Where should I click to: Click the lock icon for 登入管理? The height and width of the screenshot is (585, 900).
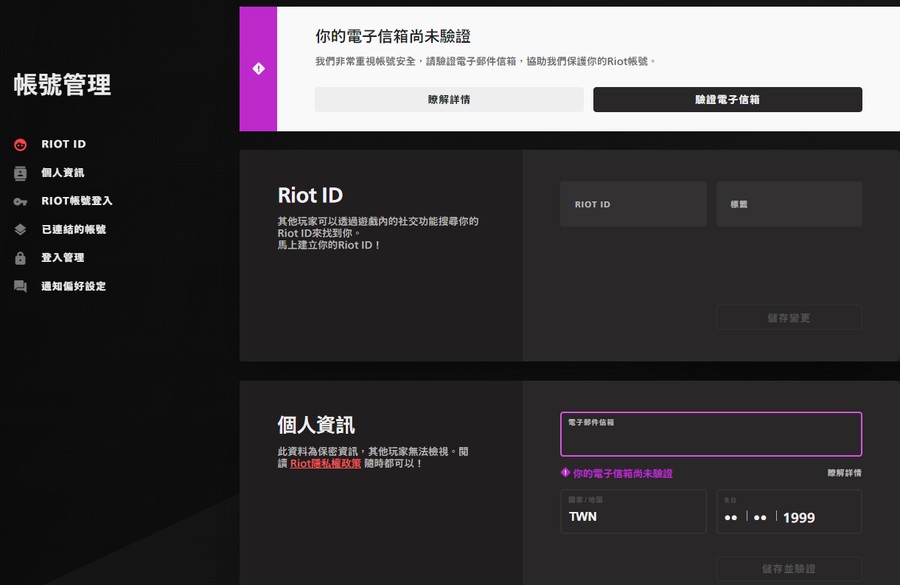pos(20,258)
